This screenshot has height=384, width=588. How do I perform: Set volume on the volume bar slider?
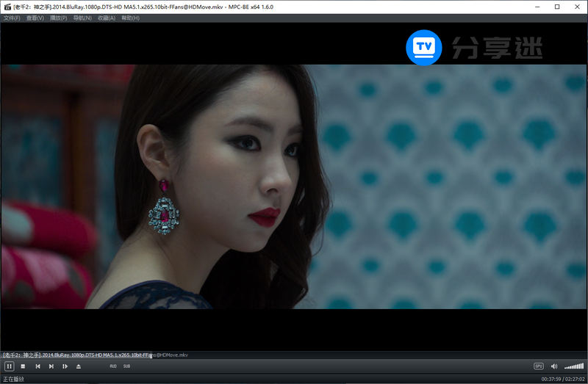(574, 366)
